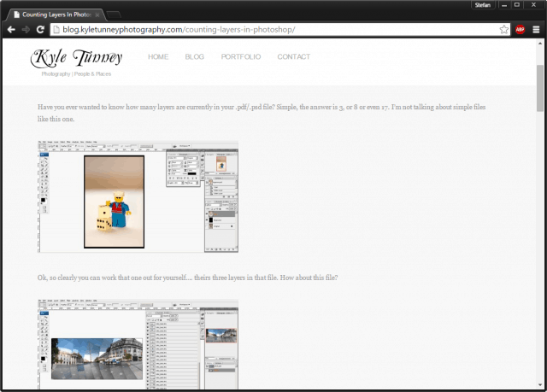Click the text 'Ok, so clearly you can work'
This screenshot has height=392, width=547.
coord(187,278)
